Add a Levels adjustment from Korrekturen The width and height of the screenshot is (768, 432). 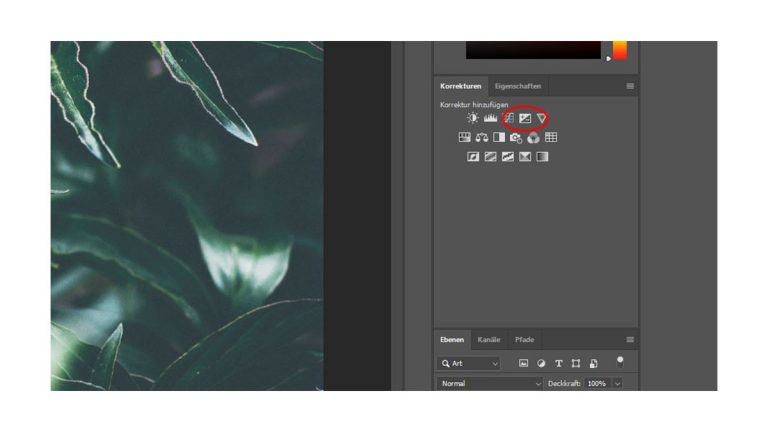[x=491, y=118]
